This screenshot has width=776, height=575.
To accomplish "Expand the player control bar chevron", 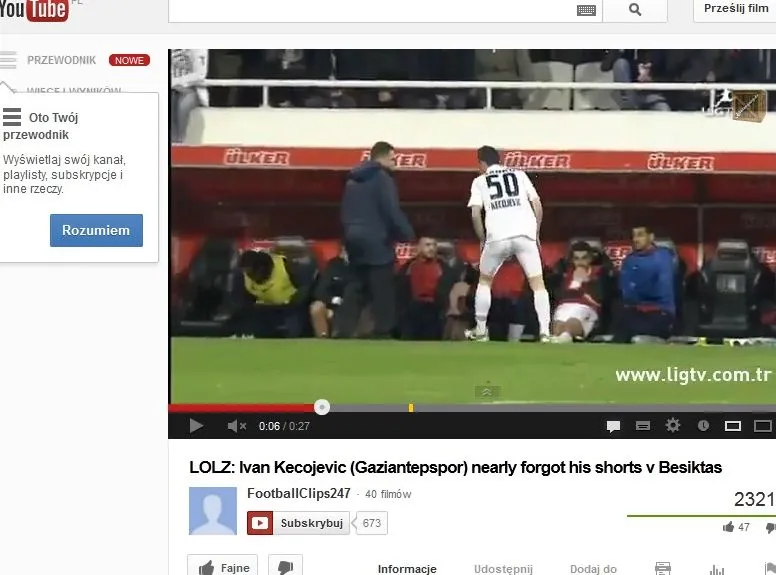I will [487, 393].
